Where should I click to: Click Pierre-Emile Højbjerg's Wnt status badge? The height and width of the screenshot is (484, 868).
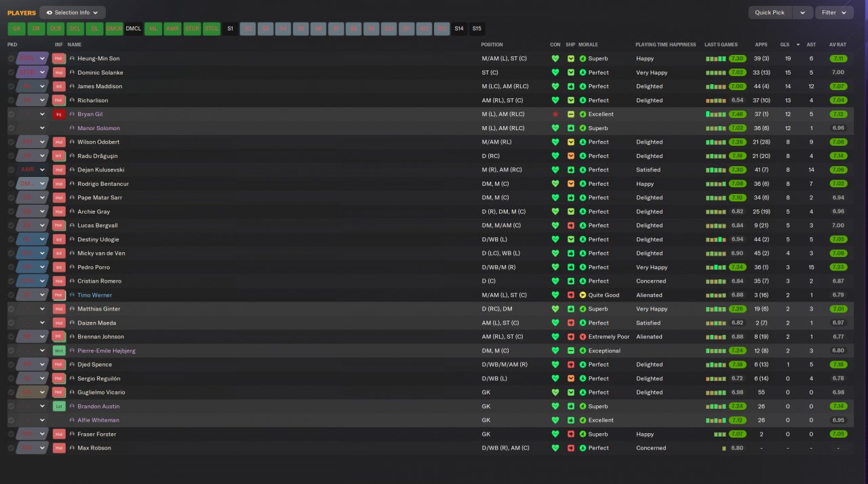(59, 350)
